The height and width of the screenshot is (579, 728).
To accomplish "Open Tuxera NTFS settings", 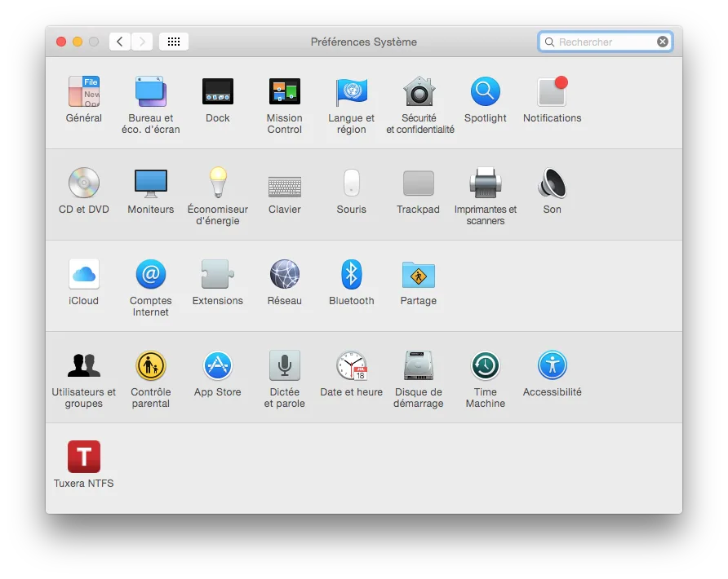I will pyautogui.click(x=83, y=457).
